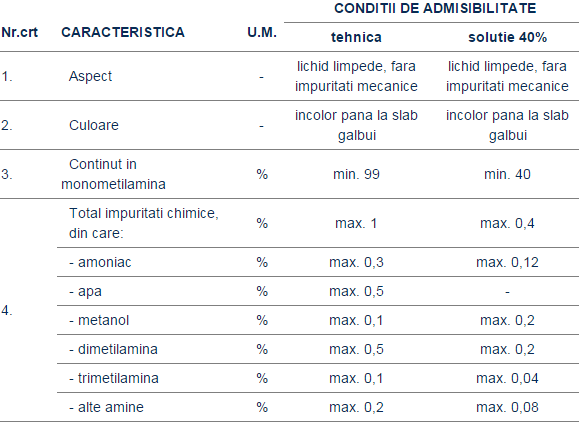579x424 pixels.
Task: Click the metanol row label
Action: (99, 320)
